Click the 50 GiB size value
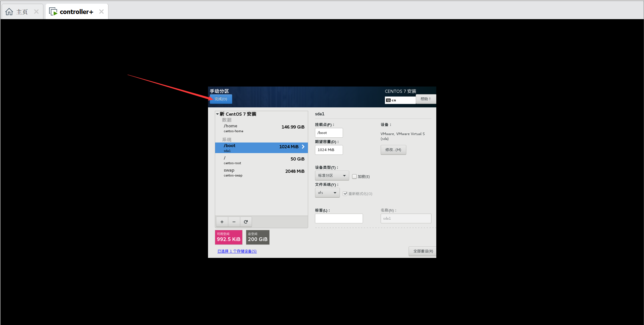 pyautogui.click(x=297, y=159)
